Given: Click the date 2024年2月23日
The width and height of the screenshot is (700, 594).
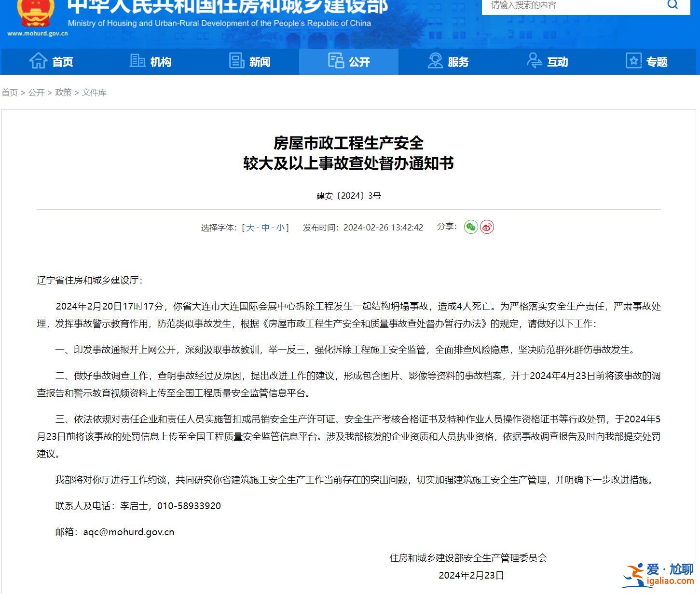Looking at the screenshot, I should tap(471, 576).
